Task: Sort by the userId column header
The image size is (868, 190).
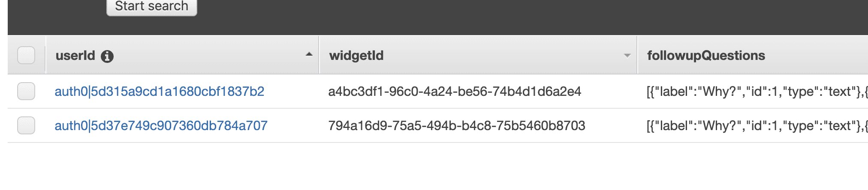Action: pos(75,56)
